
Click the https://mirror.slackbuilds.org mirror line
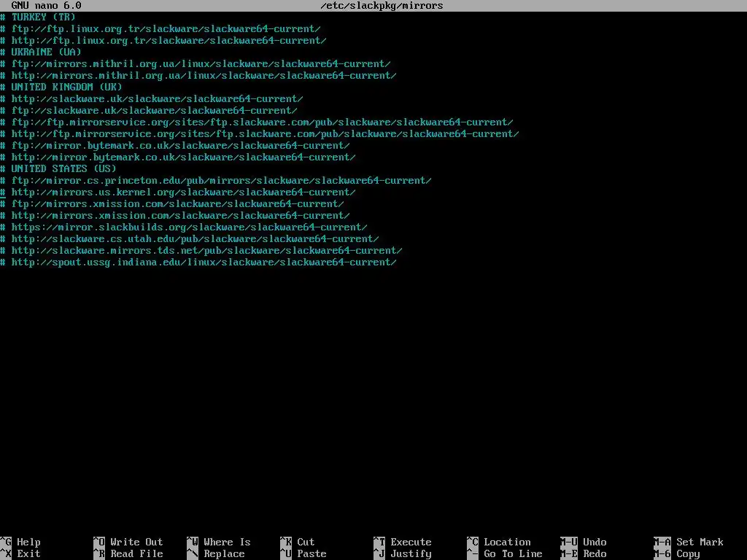tap(184, 227)
